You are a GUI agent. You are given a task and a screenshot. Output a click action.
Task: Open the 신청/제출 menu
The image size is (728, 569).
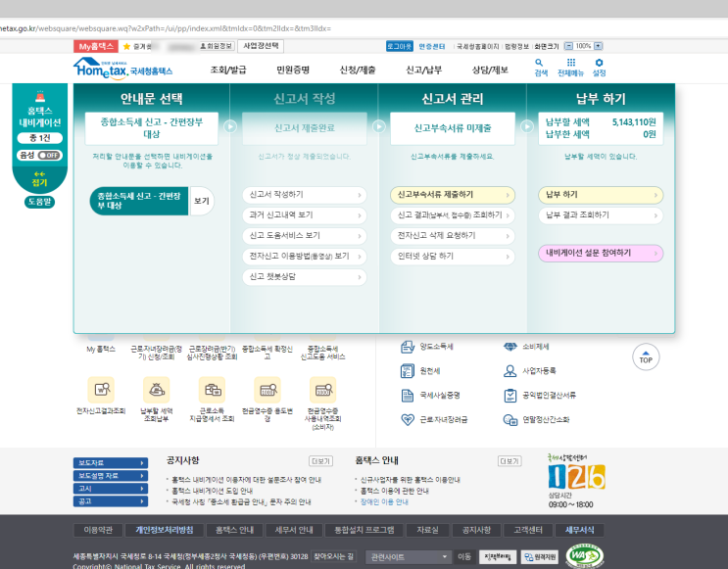[358, 71]
